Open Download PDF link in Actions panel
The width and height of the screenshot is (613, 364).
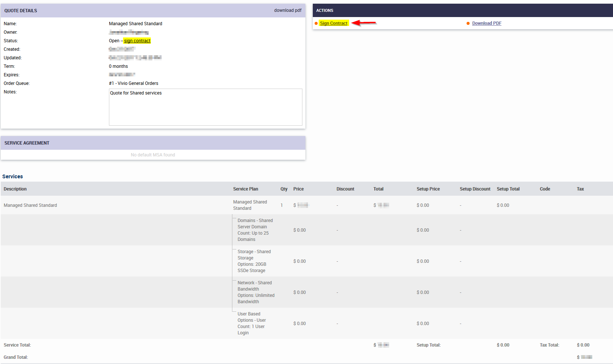point(487,23)
